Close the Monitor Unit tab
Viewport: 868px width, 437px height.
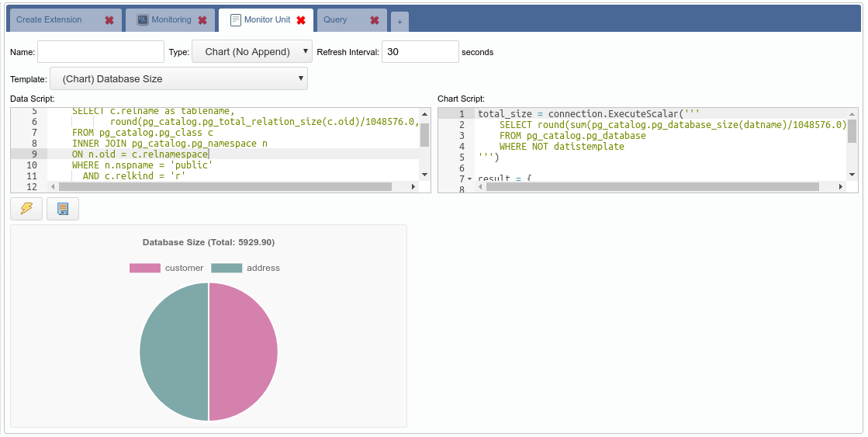click(301, 20)
